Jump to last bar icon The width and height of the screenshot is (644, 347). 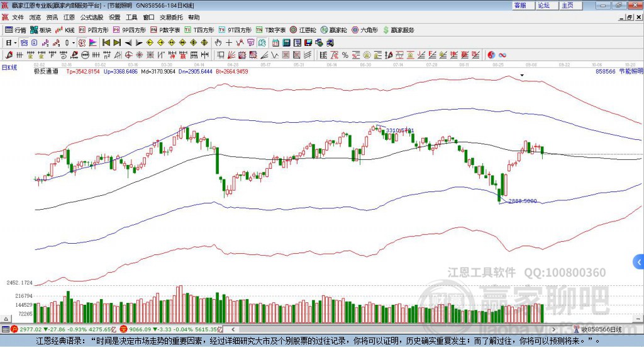(x=117, y=43)
